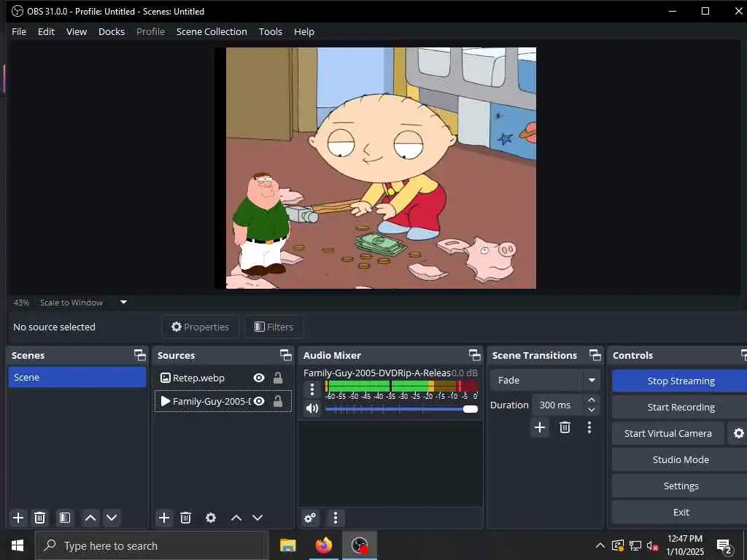Open the Help menu

304,32
